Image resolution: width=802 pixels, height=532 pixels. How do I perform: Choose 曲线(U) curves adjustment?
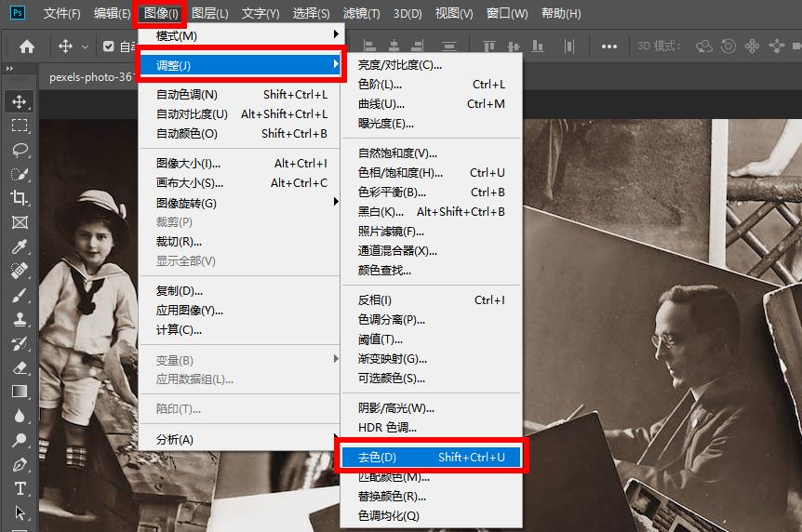coord(431,104)
